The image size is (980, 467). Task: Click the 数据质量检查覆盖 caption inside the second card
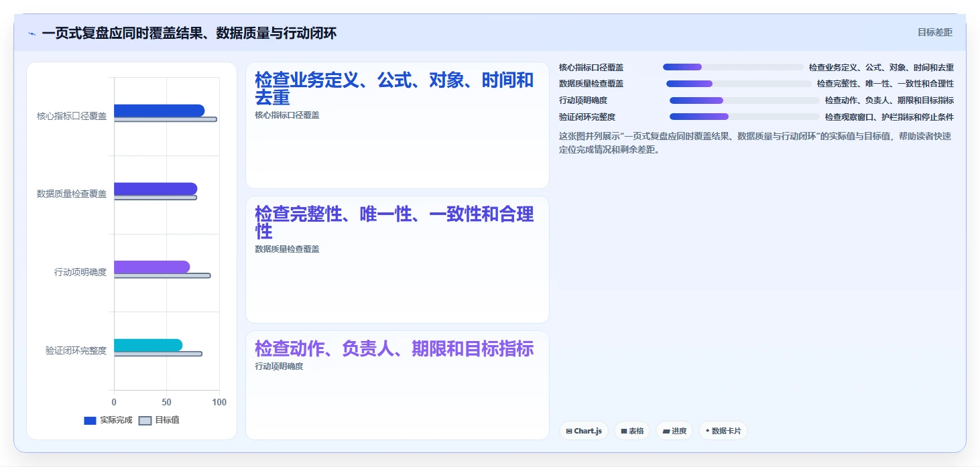point(287,249)
